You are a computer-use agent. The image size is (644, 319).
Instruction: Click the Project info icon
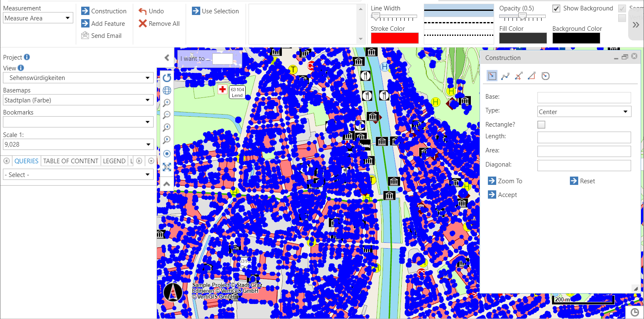[27, 57]
